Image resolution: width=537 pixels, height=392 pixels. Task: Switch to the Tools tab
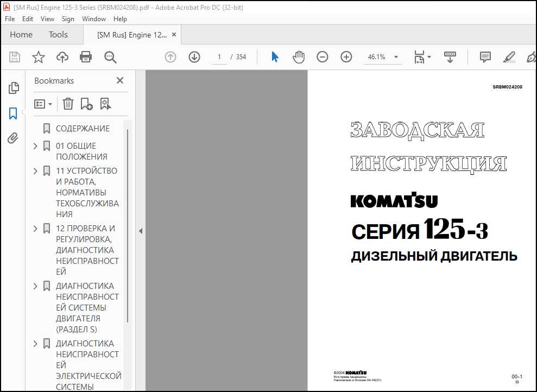[x=58, y=35]
